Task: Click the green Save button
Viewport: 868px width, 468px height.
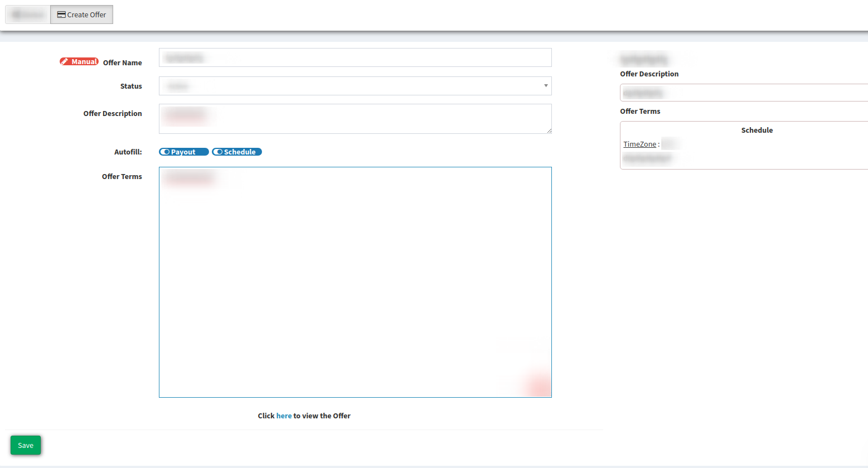Action: point(26,445)
